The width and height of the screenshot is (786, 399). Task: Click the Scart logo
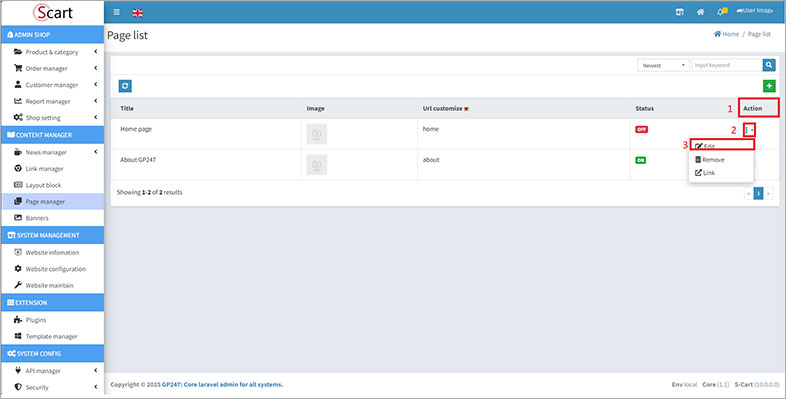pyautogui.click(x=53, y=13)
